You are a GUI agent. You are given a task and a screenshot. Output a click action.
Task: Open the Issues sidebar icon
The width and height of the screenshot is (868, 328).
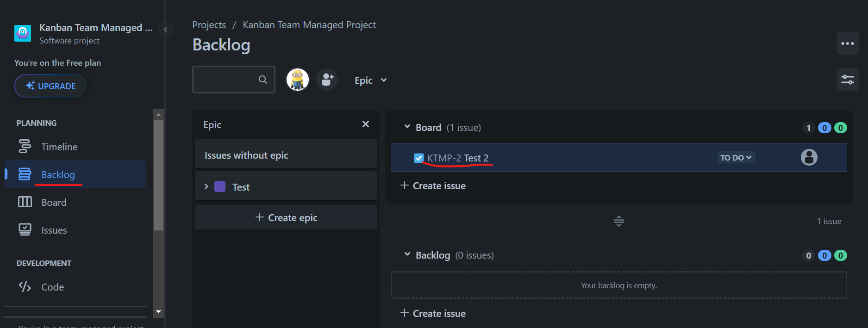point(25,230)
